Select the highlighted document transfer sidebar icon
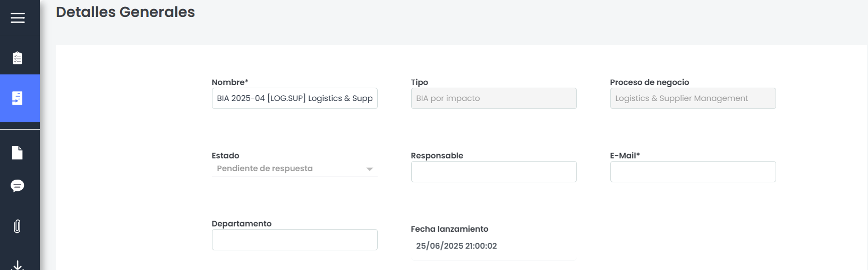 point(18,98)
